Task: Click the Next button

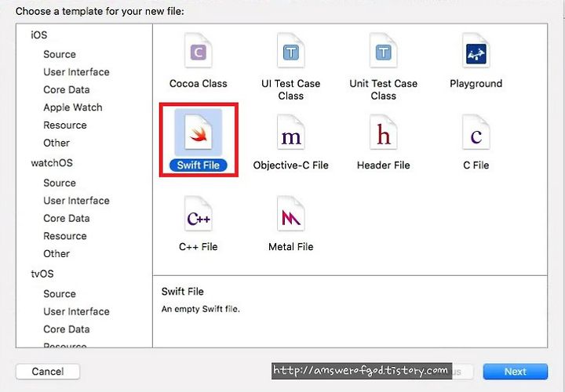Action: [516, 372]
